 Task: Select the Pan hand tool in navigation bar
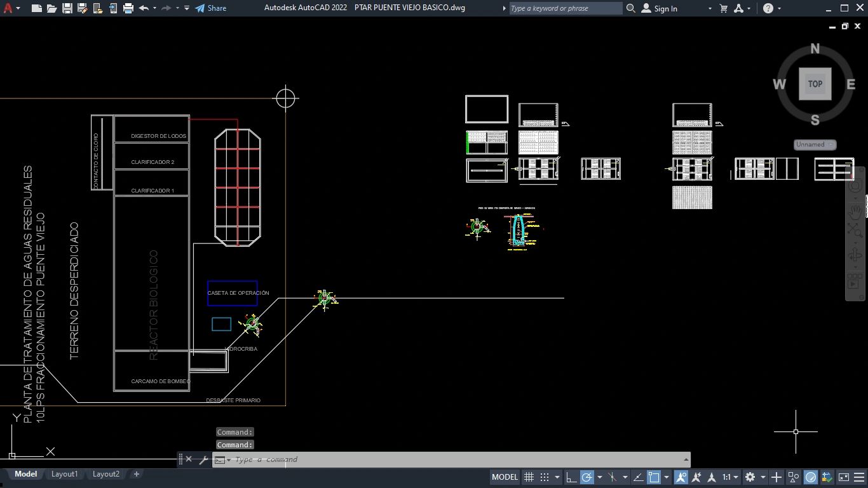click(x=855, y=210)
